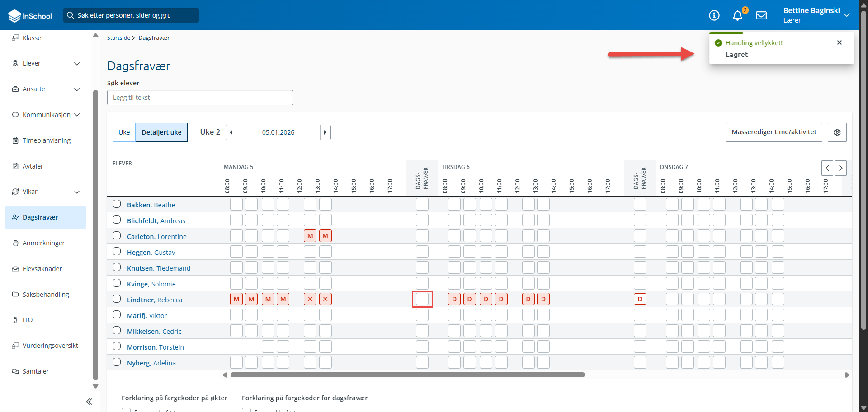Click the information circle icon
This screenshot has height=412, width=868.
pyautogui.click(x=714, y=15)
